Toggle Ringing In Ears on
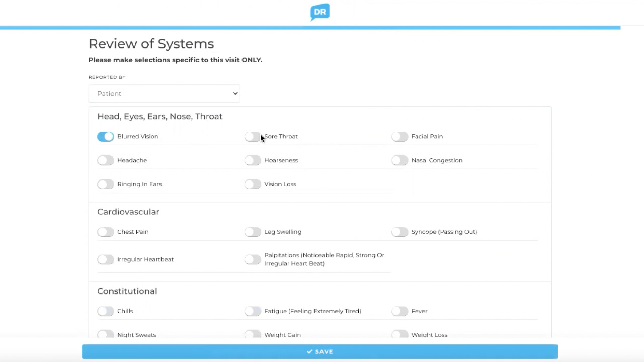Image resolution: width=644 pixels, height=362 pixels. (x=106, y=184)
